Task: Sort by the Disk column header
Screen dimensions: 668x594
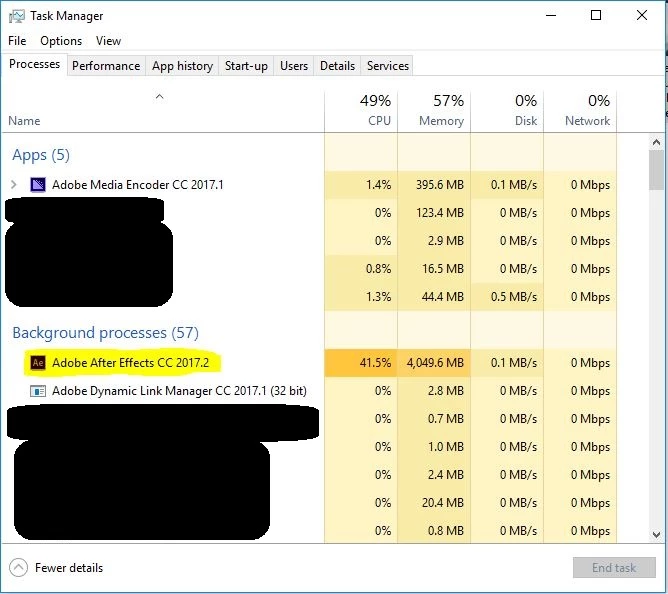Action: [507, 111]
